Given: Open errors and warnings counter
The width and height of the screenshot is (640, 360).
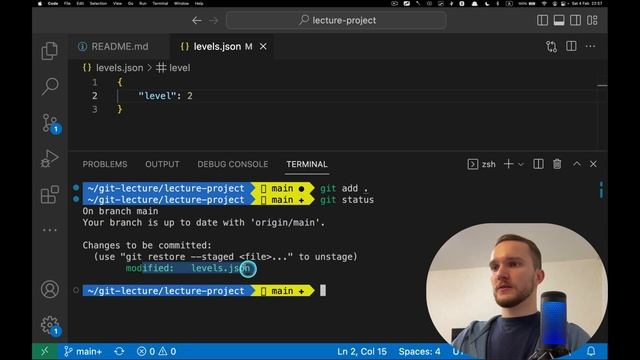Looking at the screenshot, I should pos(156,351).
